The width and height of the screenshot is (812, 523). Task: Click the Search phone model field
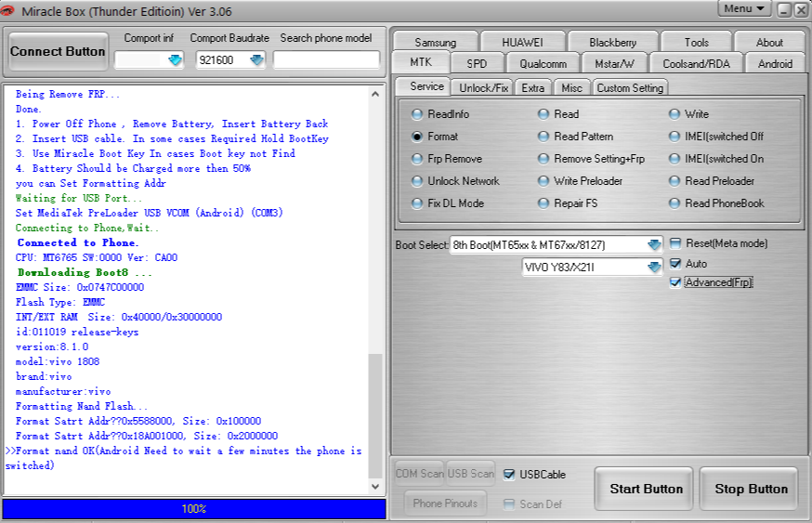tap(326, 60)
